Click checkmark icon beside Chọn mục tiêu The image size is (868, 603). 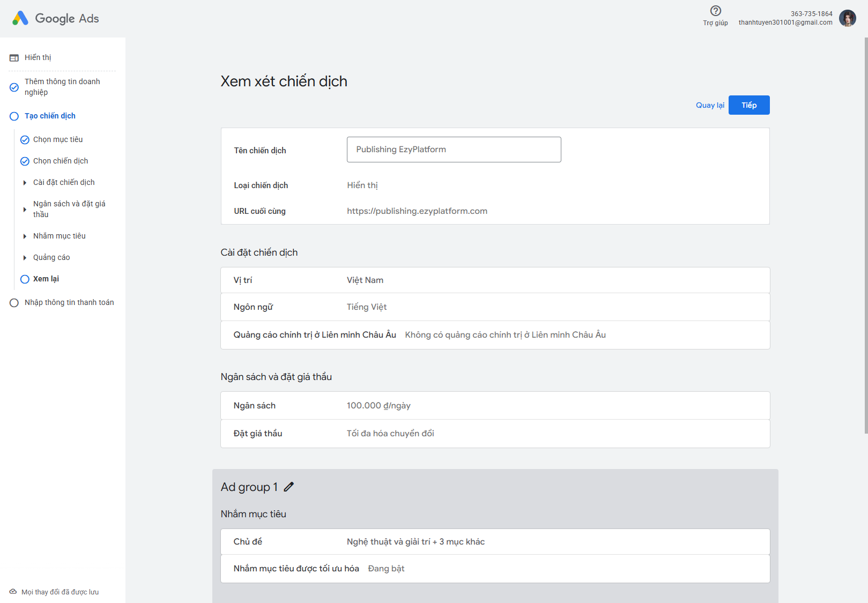pyautogui.click(x=25, y=140)
